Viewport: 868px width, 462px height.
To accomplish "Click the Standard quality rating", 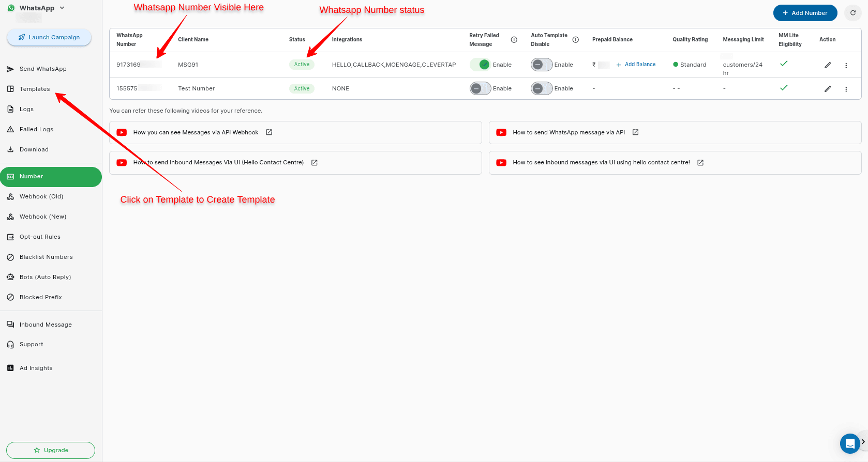I will click(690, 65).
